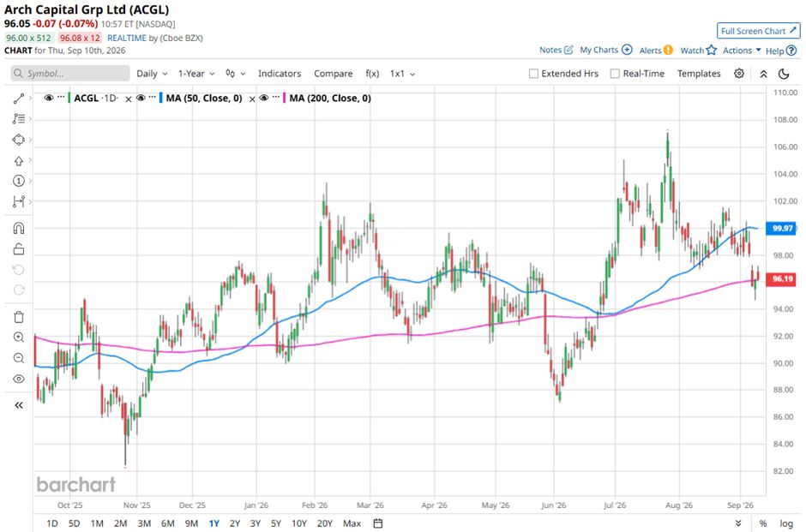Zoom out with the magnifier minus icon
806x532 pixels.
19,358
